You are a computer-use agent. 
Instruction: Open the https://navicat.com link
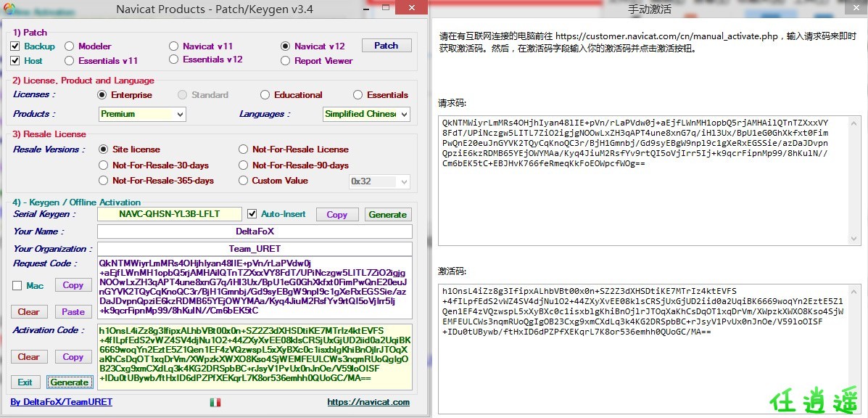coord(368,402)
